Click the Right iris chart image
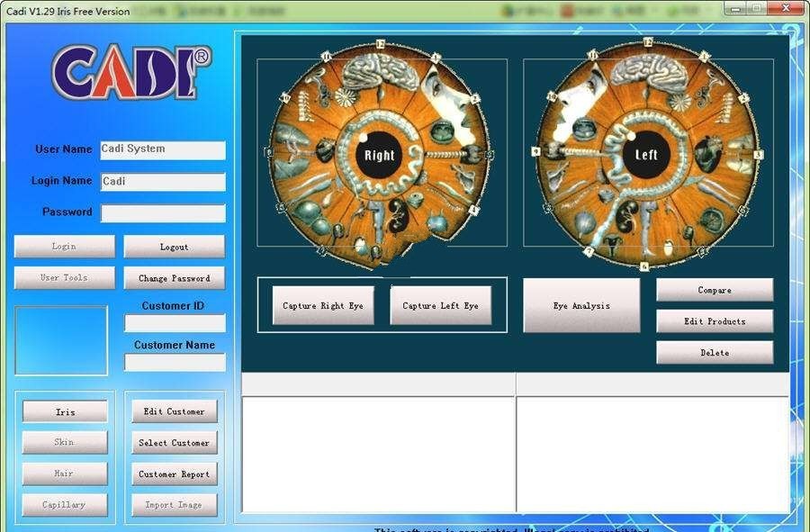Screen dimensions: 810x532 [380, 154]
